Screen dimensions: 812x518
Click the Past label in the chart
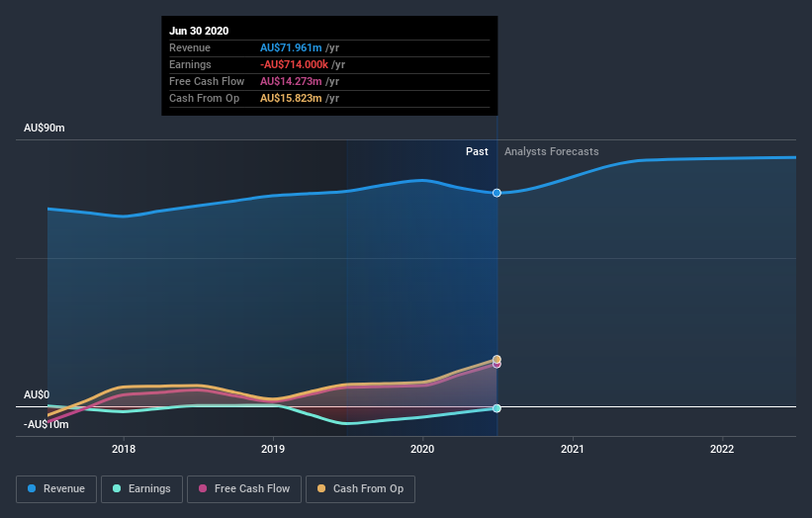477,151
